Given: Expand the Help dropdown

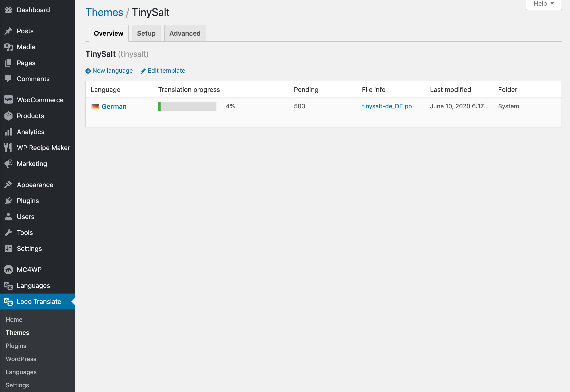Looking at the screenshot, I should coord(543,4).
